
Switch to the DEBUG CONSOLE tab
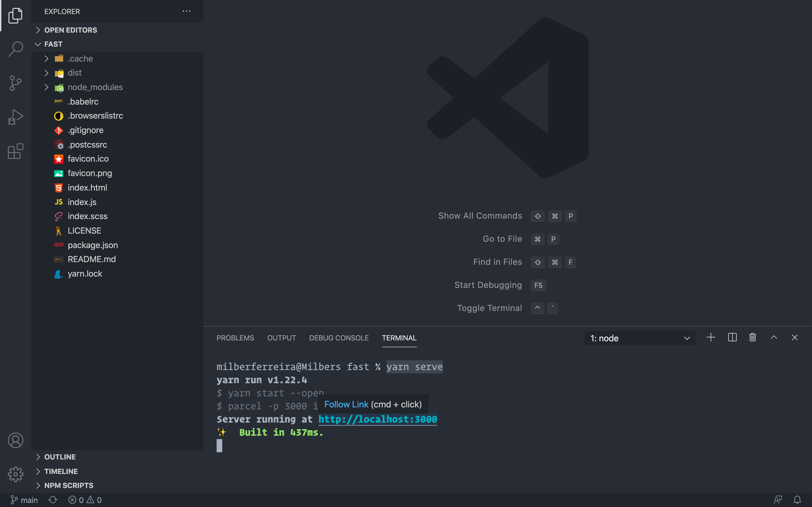pyautogui.click(x=338, y=338)
